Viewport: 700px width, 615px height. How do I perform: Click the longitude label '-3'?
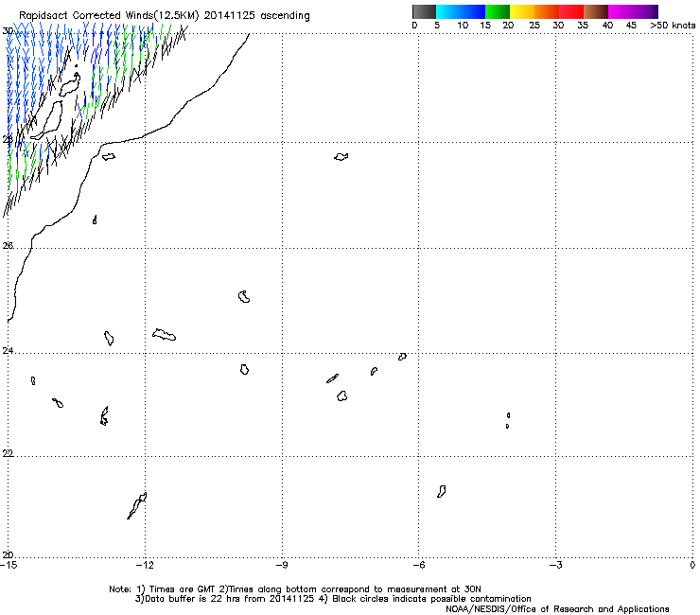tap(555, 566)
